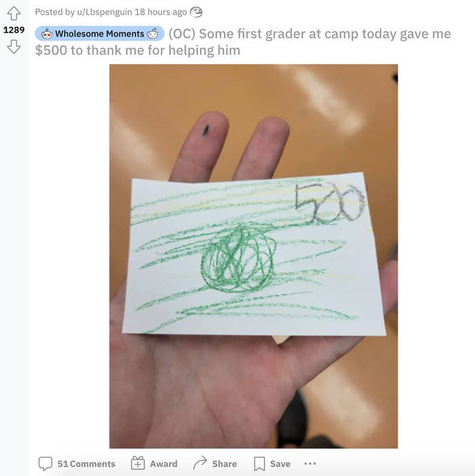Upvote the post with the up arrow
The height and width of the screenshot is (476, 475).
click(x=14, y=14)
